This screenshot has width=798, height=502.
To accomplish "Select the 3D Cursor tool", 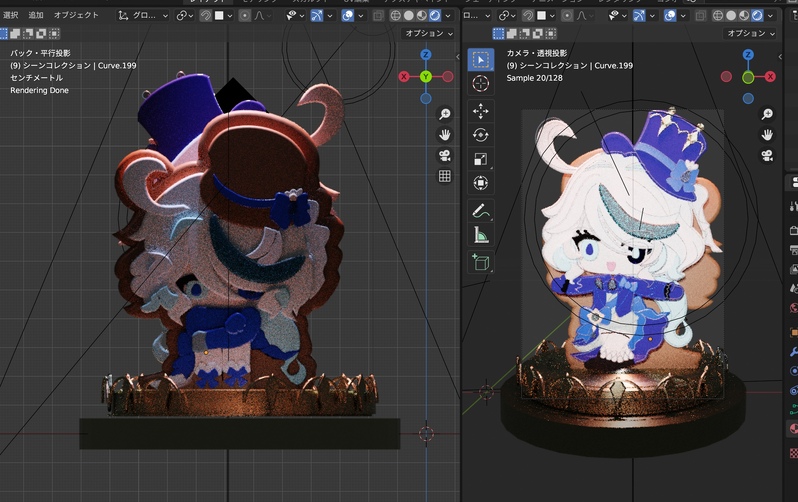I will (x=480, y=83).
